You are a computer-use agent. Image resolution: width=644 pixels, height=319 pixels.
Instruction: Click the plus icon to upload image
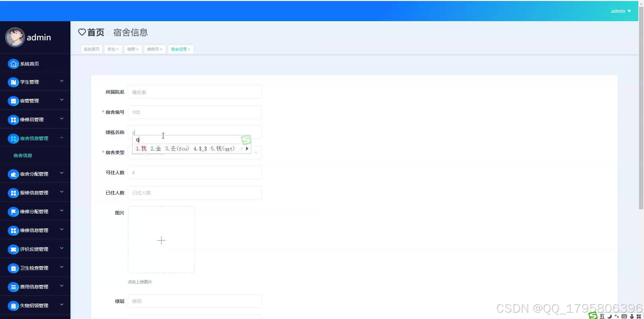point(161,240)
